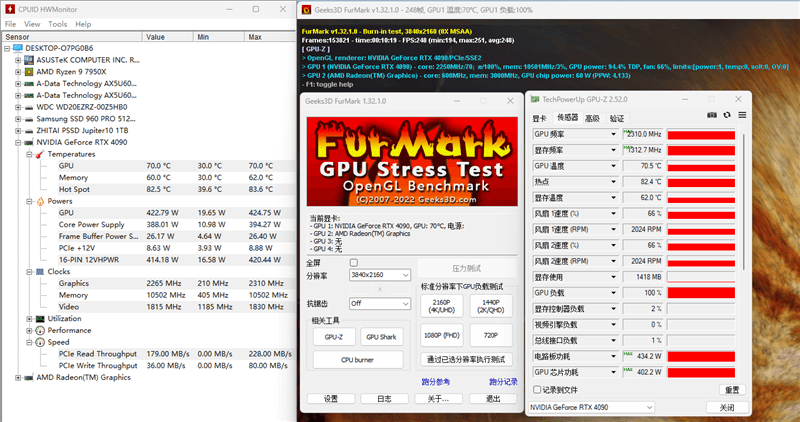Switch to the 高级 tab in GPU-Z
Image resolution: width=800 pixels, height=422 pixels.
click(x=592, y=118)
